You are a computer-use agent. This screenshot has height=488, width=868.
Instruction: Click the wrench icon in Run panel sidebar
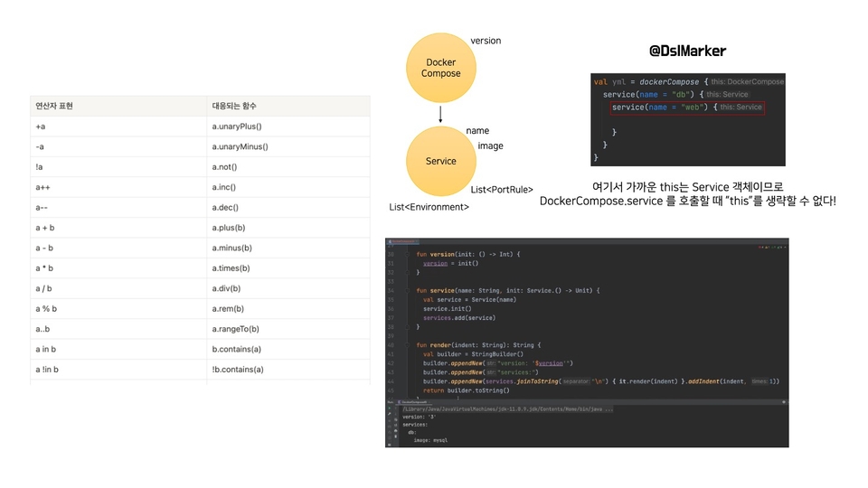[389, 414]
